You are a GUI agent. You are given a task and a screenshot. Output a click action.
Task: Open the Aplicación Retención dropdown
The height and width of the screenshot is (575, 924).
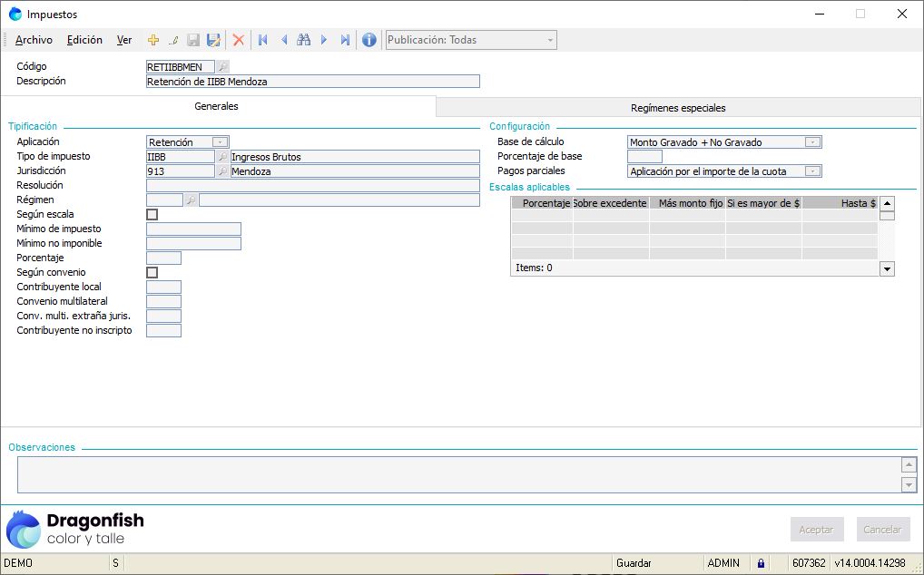click(x=220, y=141)
